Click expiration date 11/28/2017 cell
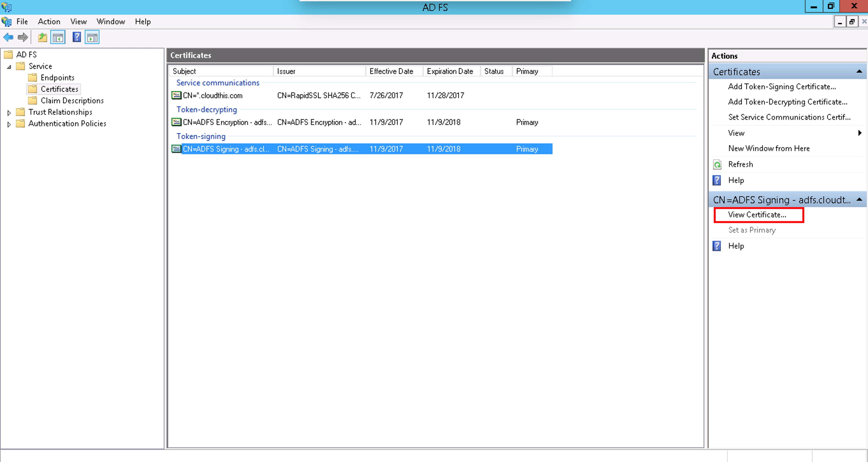868x462 pixels. click(446, 95)
